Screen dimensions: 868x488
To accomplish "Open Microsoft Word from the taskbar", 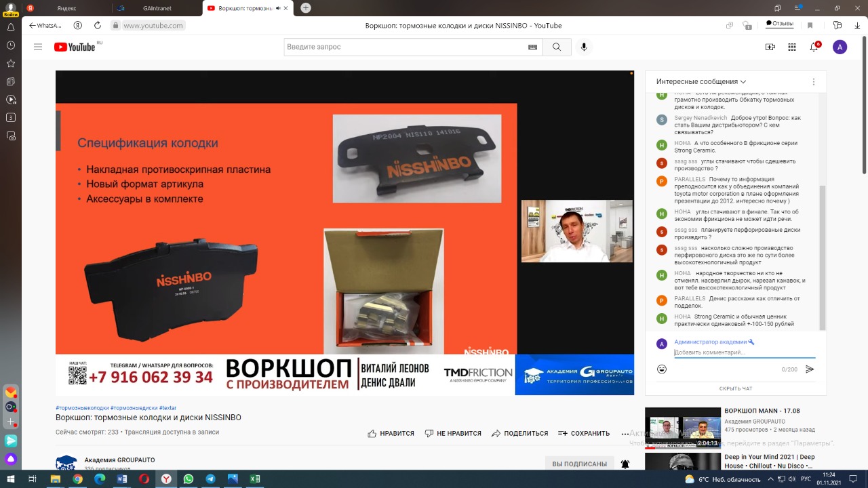I will (122, 479).
